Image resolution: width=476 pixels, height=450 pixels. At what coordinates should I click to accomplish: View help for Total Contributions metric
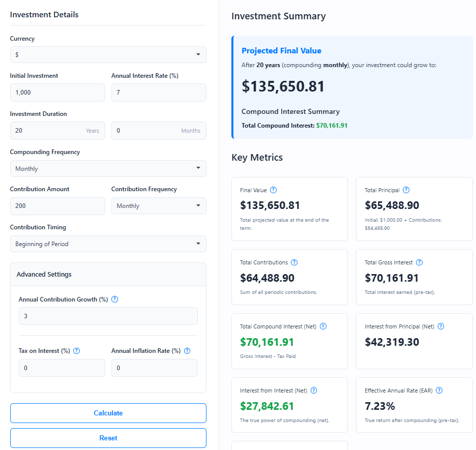pyautogui.click(x=294, y=262)
